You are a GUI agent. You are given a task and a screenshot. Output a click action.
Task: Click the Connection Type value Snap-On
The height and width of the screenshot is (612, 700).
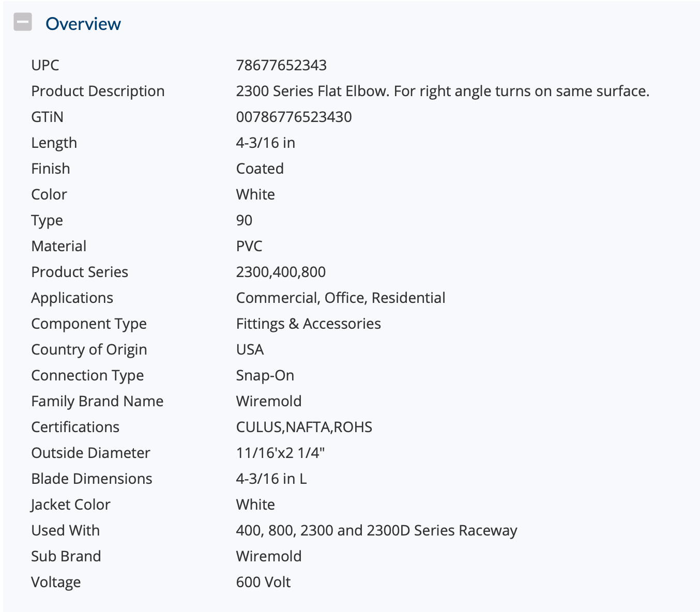point(265,375)
